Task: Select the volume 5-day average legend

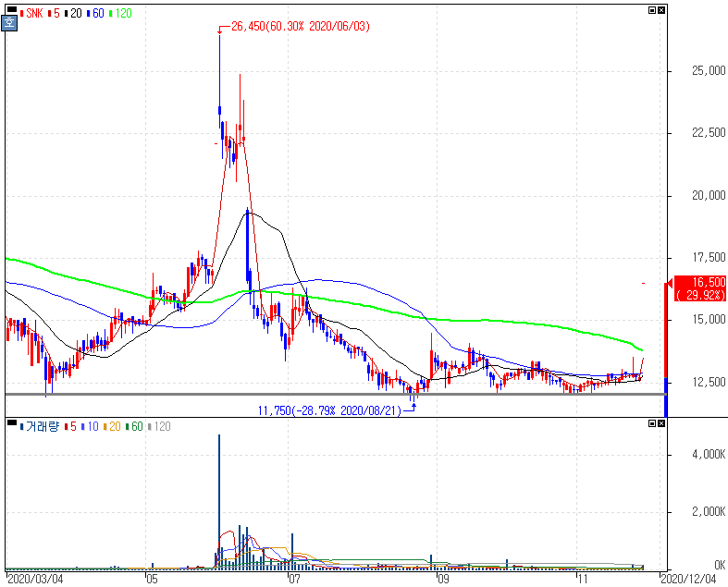Action: 70,426
